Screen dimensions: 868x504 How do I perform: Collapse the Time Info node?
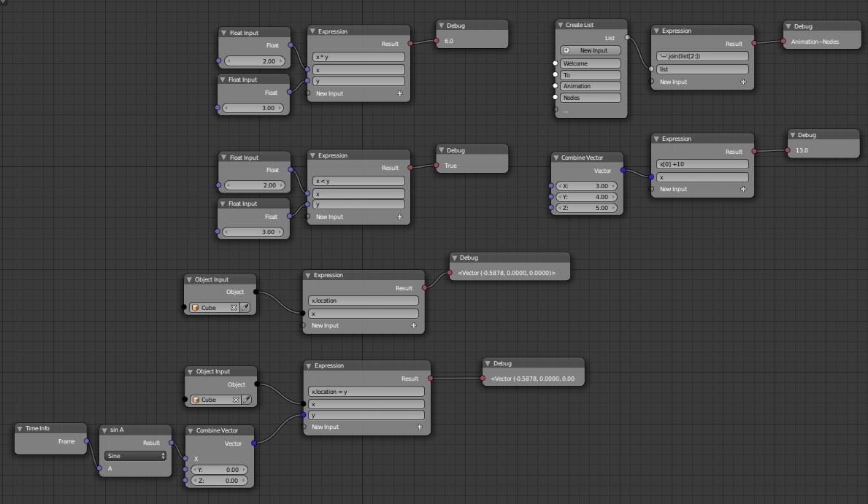(x=20, y=428)
